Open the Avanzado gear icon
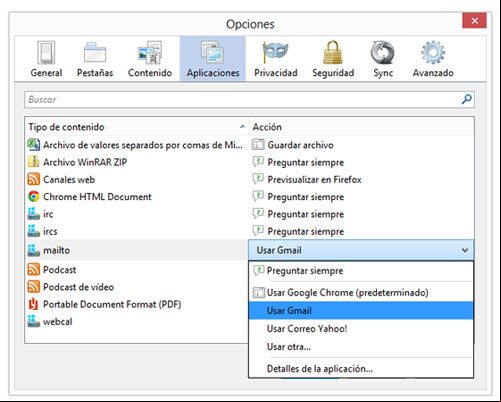The height and width of the screenshot is (402, 501). (433, 53)
